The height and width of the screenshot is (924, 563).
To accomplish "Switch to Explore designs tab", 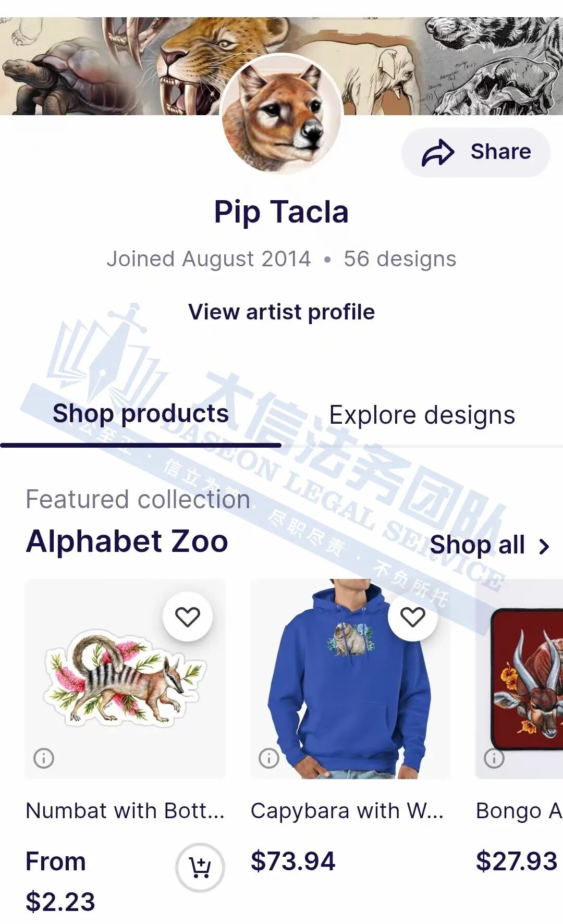I will coord(422,415).
